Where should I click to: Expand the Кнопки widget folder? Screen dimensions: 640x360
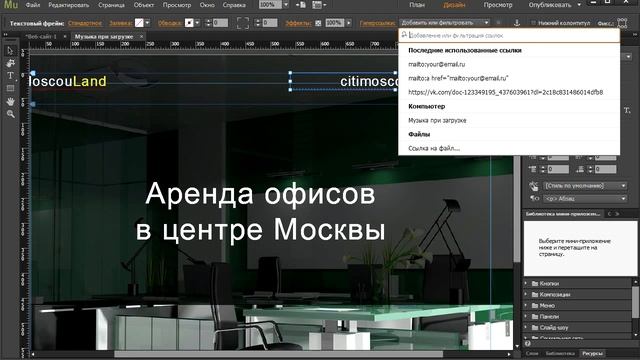[526, 283]
